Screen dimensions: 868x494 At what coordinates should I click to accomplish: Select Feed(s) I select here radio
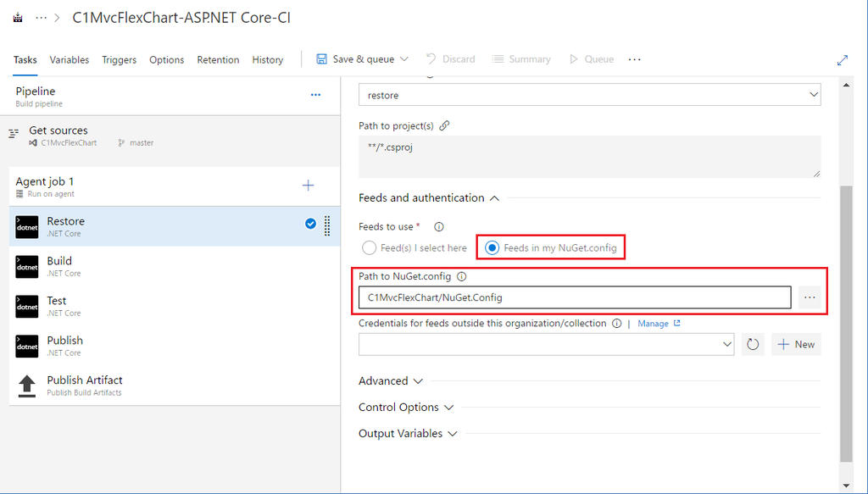pyautogui.click(x=370, y=247)
